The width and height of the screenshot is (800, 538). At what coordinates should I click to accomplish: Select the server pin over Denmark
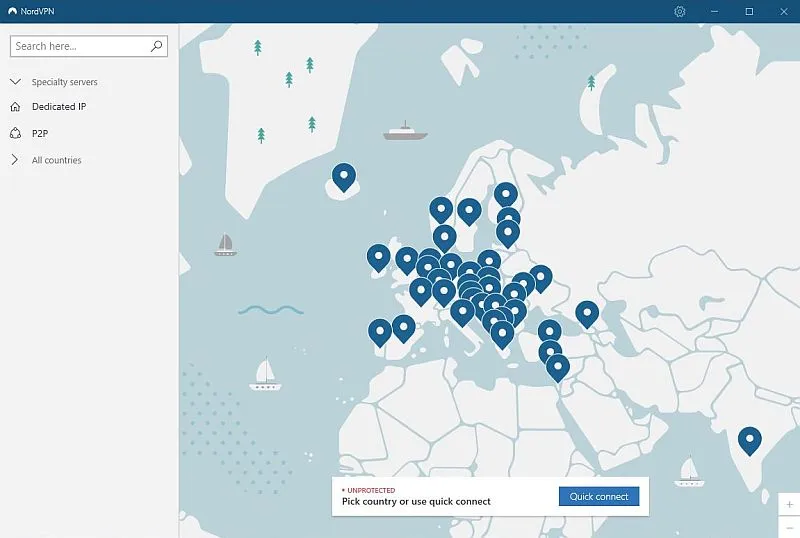(x=444, y=238)
